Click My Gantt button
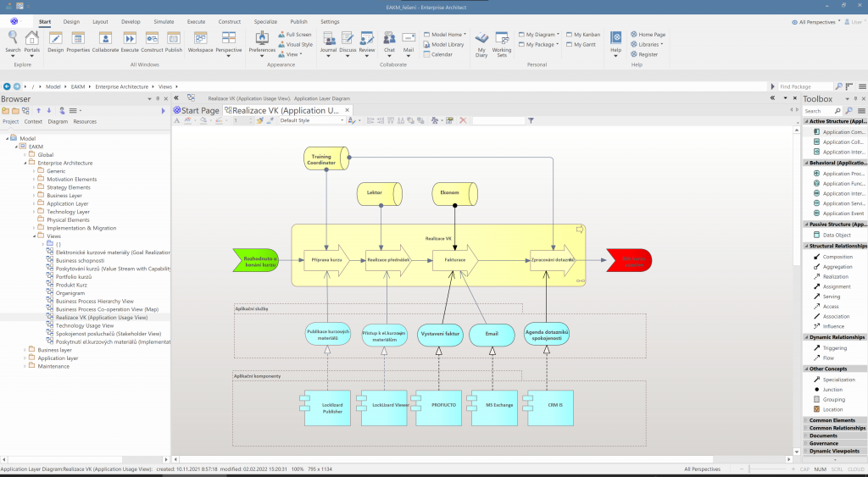 tap(581, 44)
